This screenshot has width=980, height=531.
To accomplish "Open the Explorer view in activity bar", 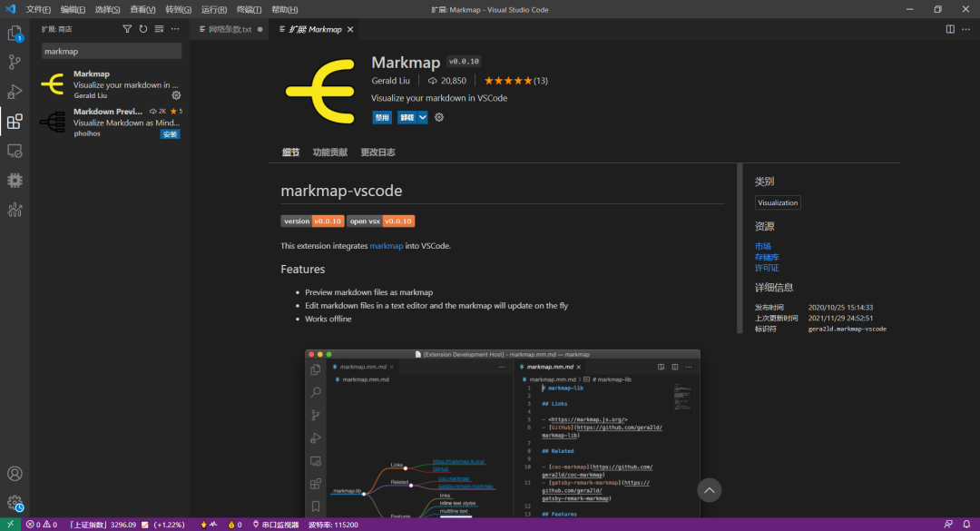I will 15,33.
